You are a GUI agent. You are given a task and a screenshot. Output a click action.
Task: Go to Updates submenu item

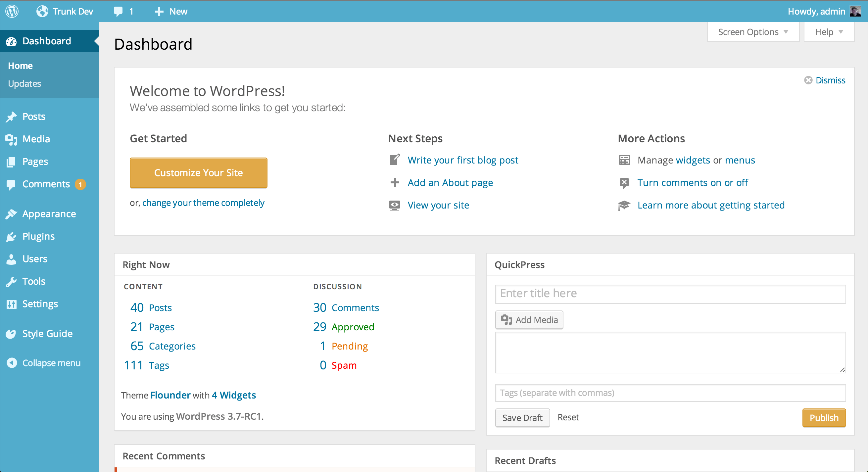point(24,83)
